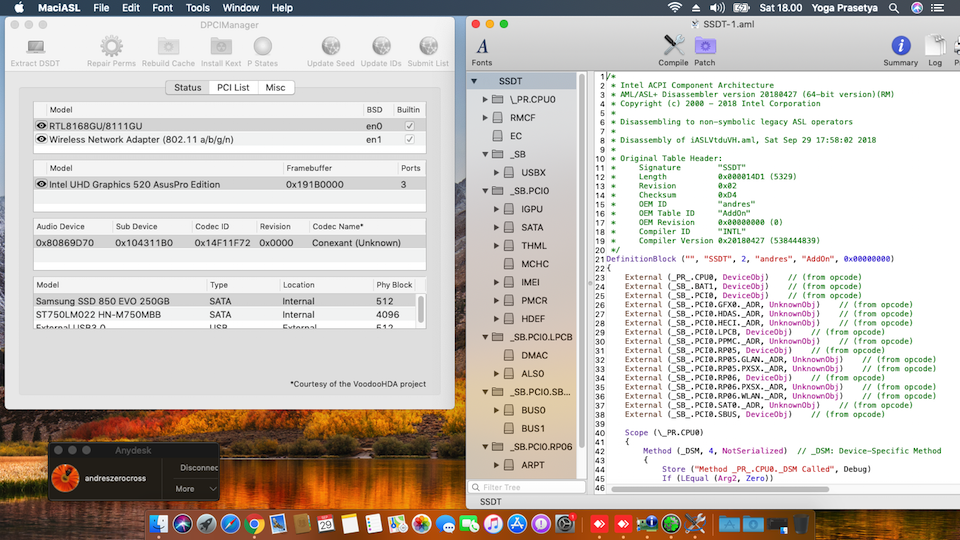Click Disconnect in the Anydesk panel

pyautogui.click(x=197, y=467)
